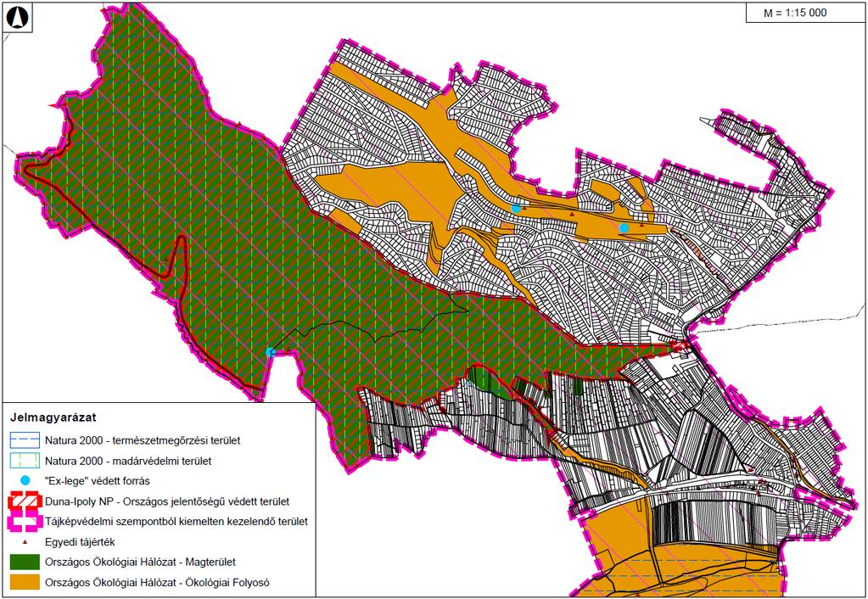868x599 pixels.
Task: Click the blue dot legend symbol for védett forrás
Action: pyautogui.click(x=25, y=480)
